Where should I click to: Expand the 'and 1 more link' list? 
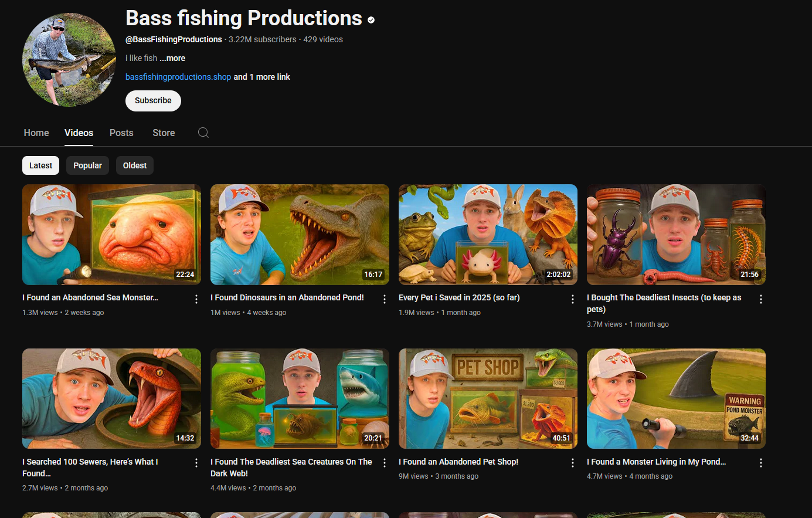click(x=262, y=77)
